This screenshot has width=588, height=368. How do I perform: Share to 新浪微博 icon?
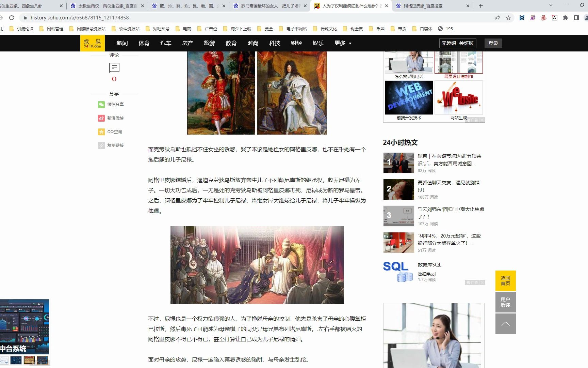[x=101, y=118]
